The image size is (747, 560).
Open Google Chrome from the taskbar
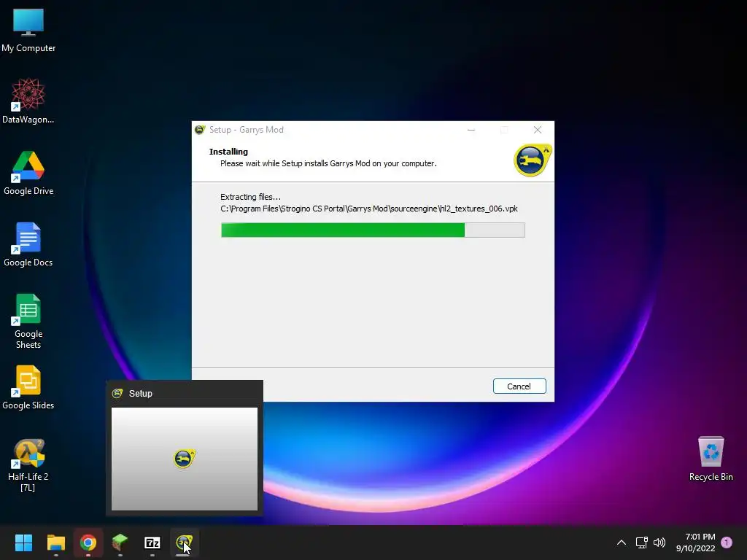[x=88, y=542]
